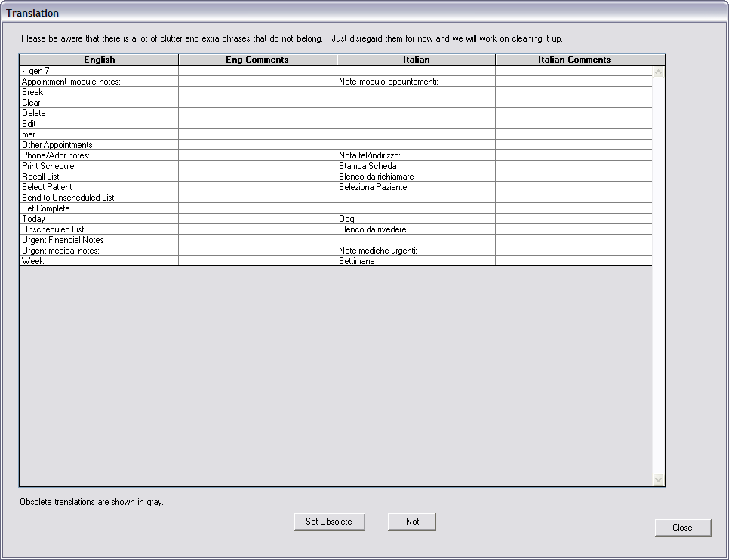The width and height of the screenshot is (729, 560).
Task: Select the 'Urgent Financial Notes' cell
Action: tap(99, 240)
